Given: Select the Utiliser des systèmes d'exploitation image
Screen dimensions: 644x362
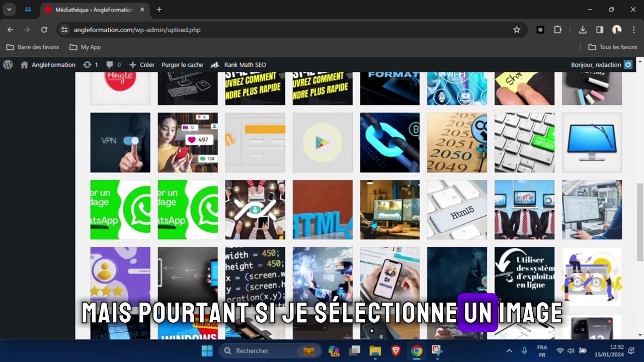Looking at the screenshot, I should (x=524, y=277).
